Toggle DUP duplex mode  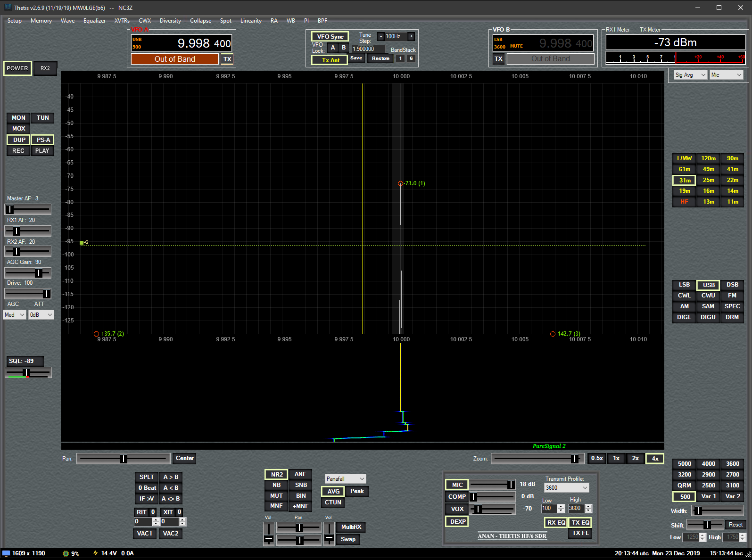pyautogui.click(x=19, y=140)
